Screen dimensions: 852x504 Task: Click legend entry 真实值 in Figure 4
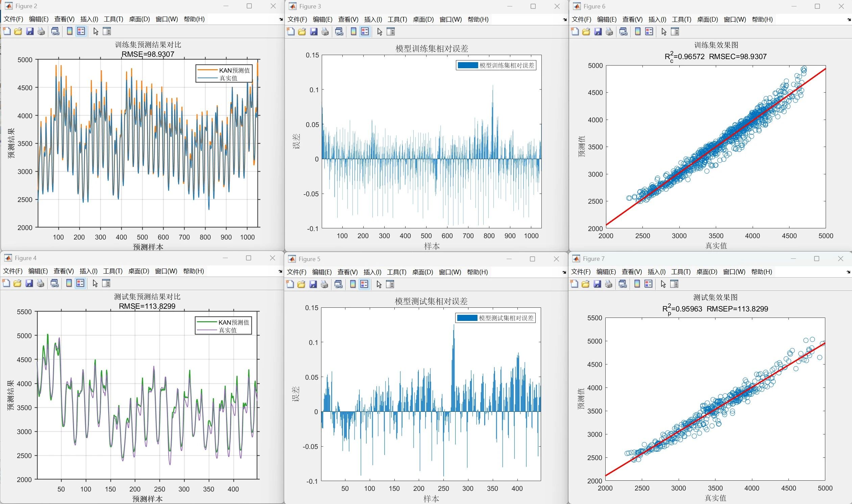tap(227, 330)
